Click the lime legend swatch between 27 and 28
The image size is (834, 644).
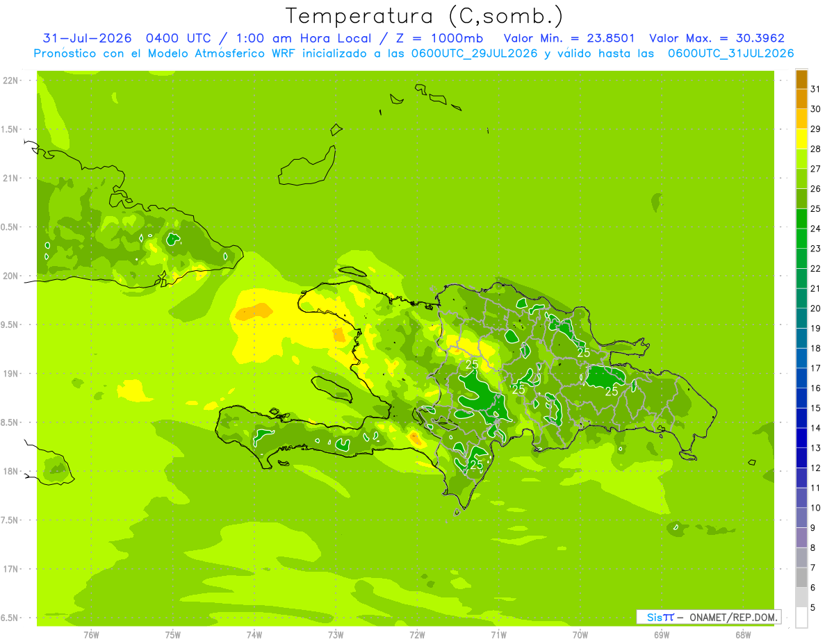point(801,158)
